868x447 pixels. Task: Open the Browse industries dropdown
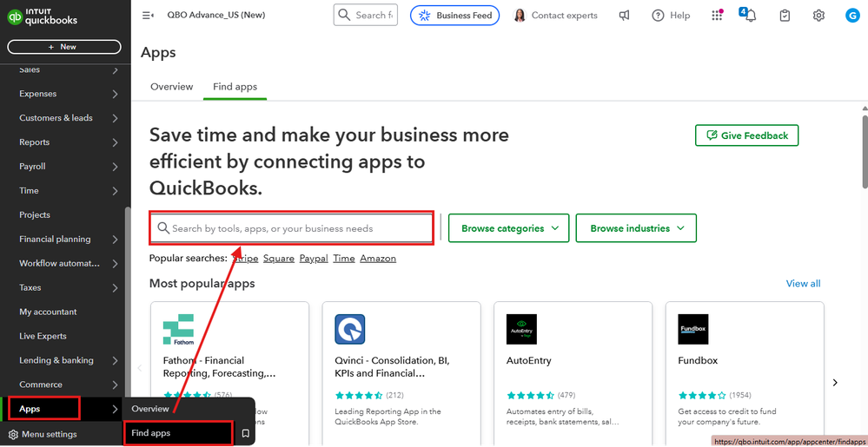pyautogui.click(x=636, y=228)
